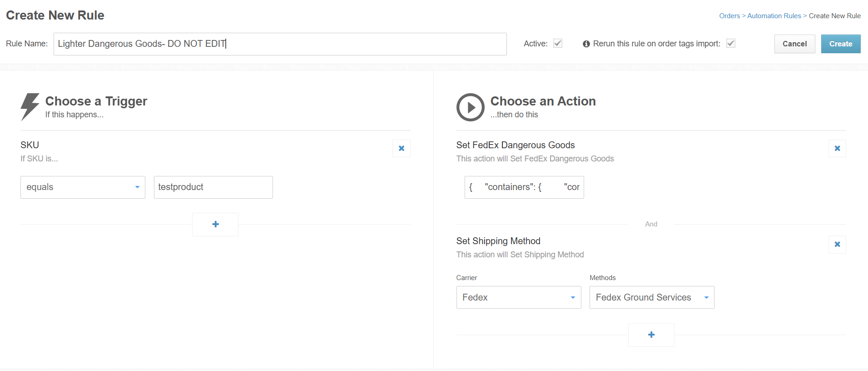This screenshot has height=371, width=868.
Task: Click '...then do this' subtitle
Action: (514, 115)
